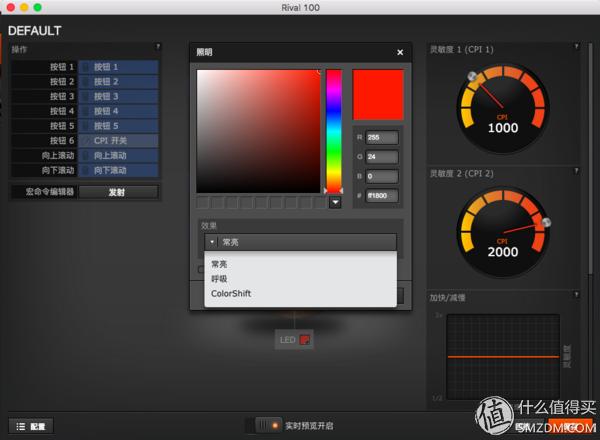Click the hex color code field
Screen dimensions: 600x440
point(382,196)
